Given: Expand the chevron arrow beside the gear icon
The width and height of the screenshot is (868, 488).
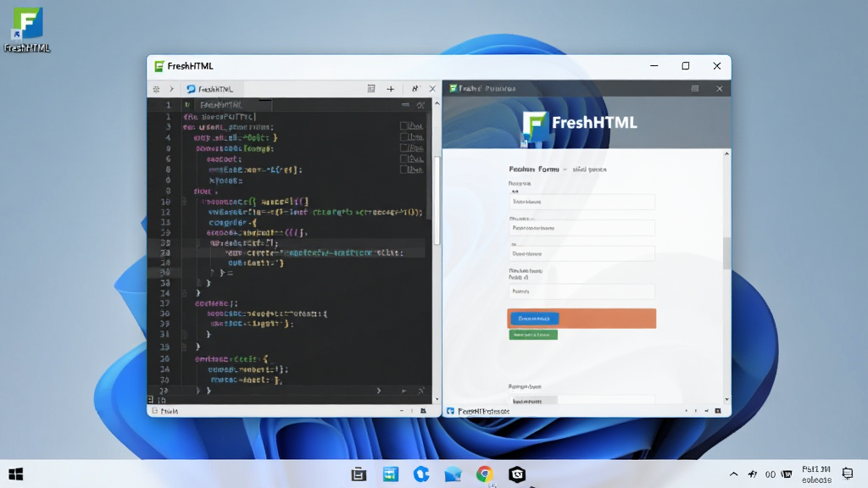Looking at the screenshot, I should pos(171,89).
